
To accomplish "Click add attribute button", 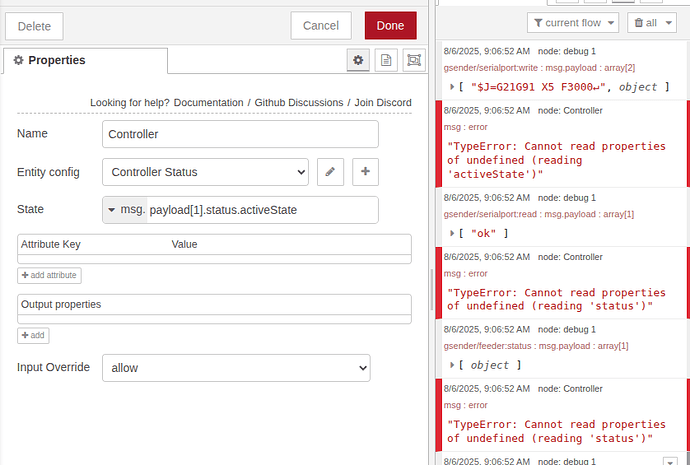I will tap(49, 275).
